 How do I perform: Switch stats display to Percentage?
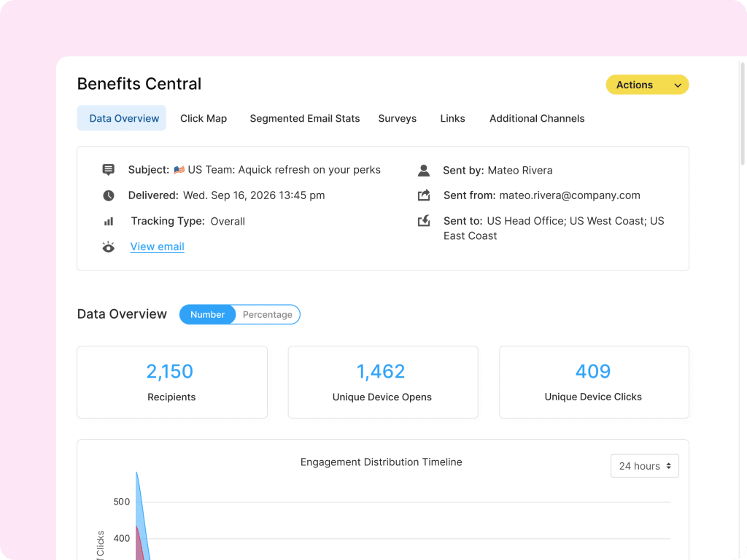pos(267,314)
